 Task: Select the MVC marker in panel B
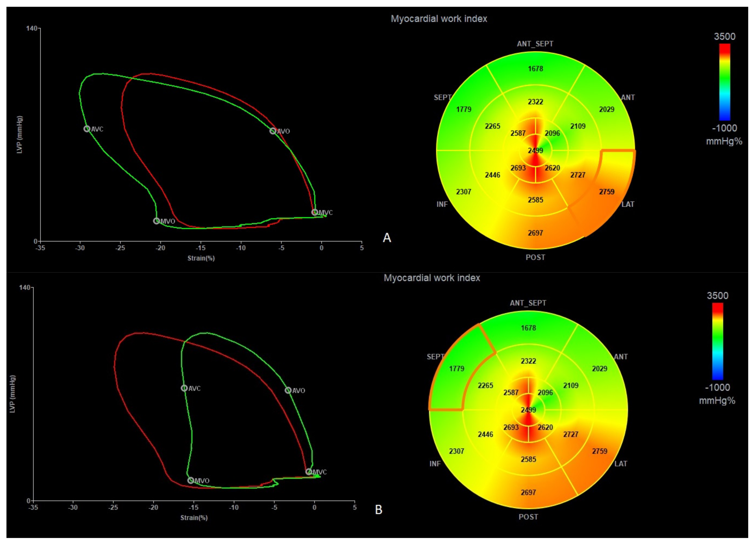click(x=309, y=472)
